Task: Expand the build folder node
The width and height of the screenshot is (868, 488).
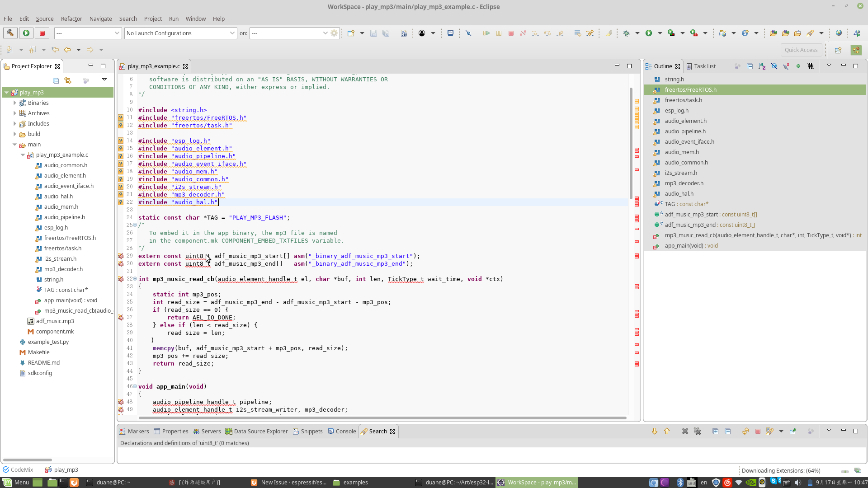Action: click(x=14, y=134)
